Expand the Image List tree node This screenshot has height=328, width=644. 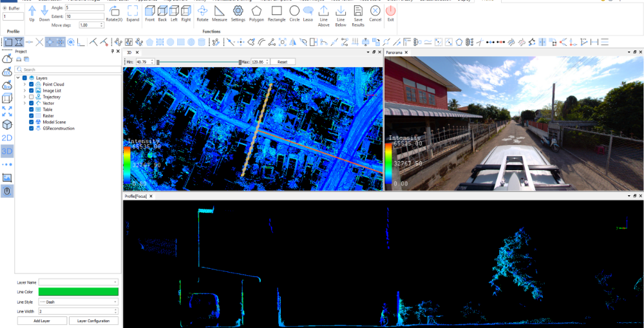click(x=24, y=90)
